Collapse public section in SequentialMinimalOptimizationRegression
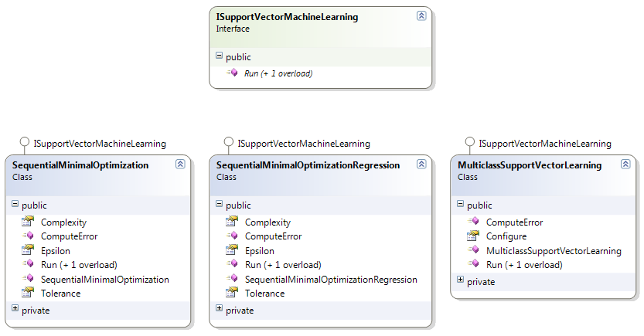This screenshot has height=336, width=644. click(x=219, y=203)
